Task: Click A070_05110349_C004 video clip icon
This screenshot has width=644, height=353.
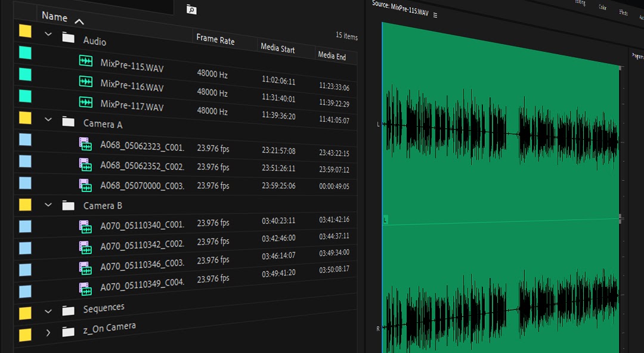Action: click(85, 289)
